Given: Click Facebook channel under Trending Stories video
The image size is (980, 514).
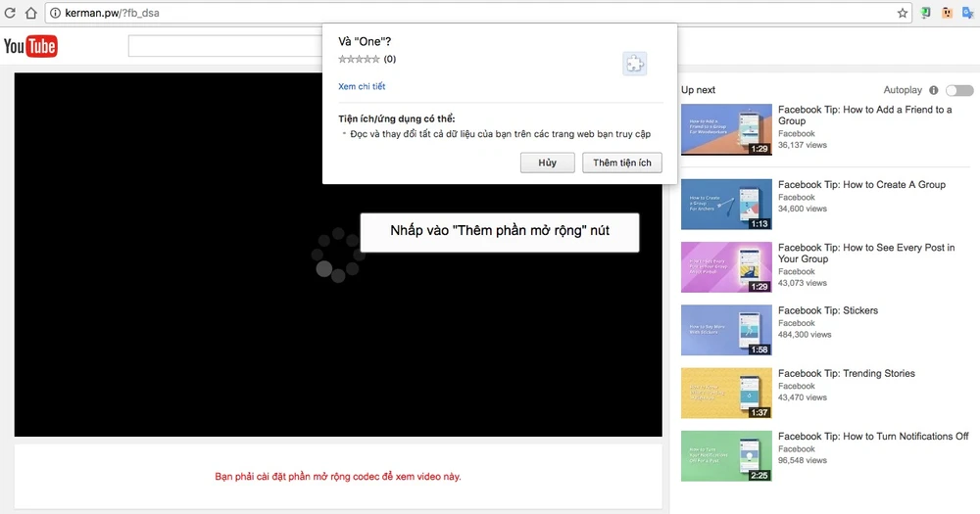Looking at the screenshot, I should (796, 386).
